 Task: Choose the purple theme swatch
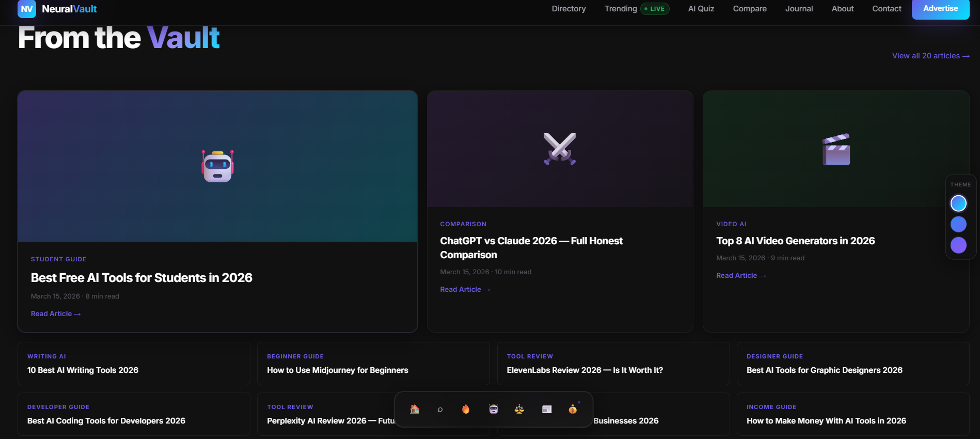(x=958, y=245)
